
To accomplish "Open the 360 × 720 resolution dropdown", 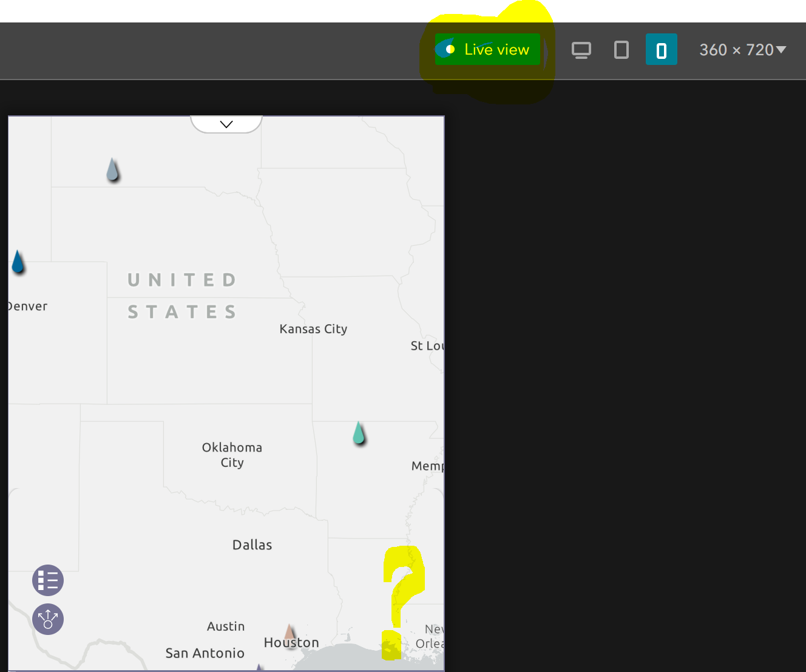I will [x=742, y=50].
